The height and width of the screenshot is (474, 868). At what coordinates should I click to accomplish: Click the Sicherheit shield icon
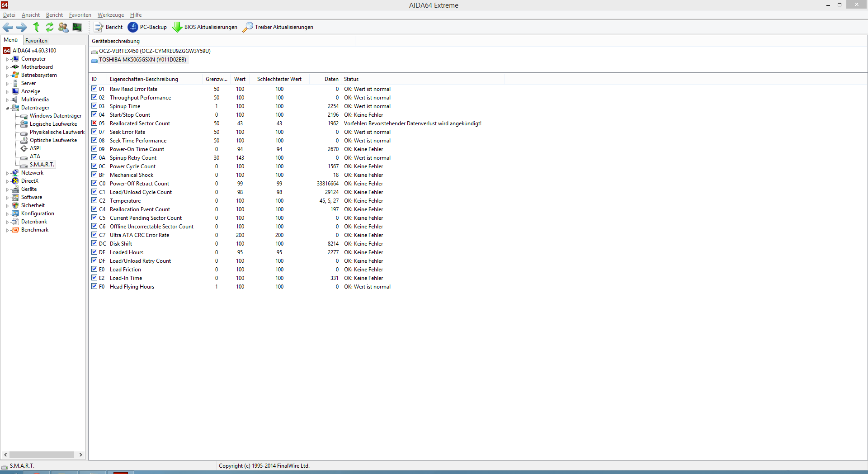pos(15,205)
